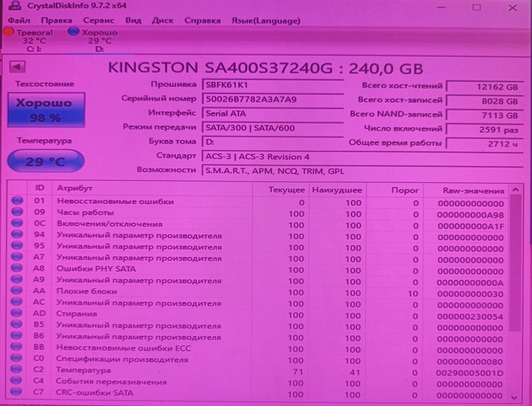Viewport: 532px width, 406px height.
Task: Click the 29 °C temperature button
Action: (45, 161)
